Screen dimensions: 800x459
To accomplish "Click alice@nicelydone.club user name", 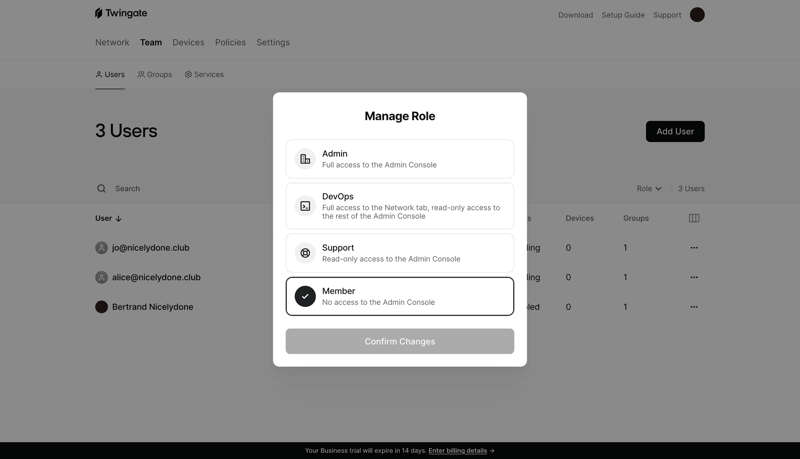I will (x=156, y=277).
